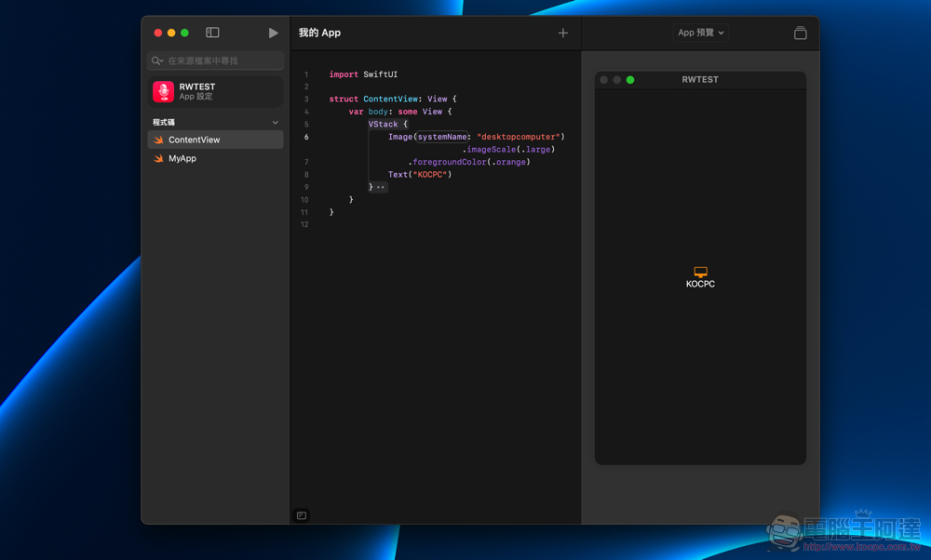Screen dimensions: 931x560
Task: Click the "desktopcomputer" string in code
Action: pyautogui.click(x=518, y=137)
